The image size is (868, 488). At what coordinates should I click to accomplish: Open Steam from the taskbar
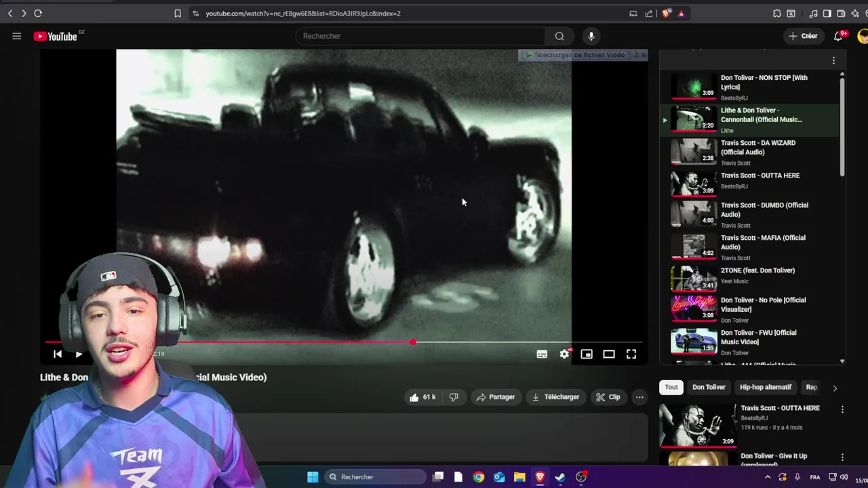pyautogui.click(x=560, y=477)
